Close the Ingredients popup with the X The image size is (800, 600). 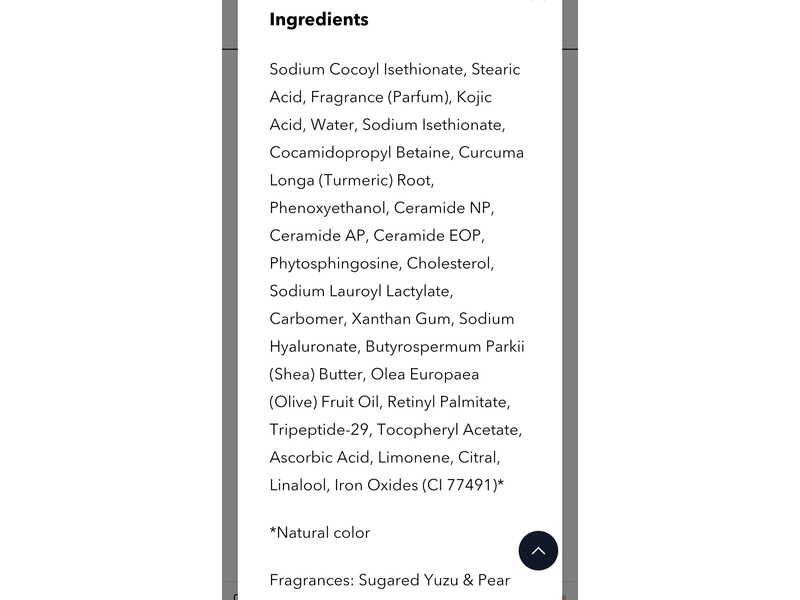(x=538, y=2)
